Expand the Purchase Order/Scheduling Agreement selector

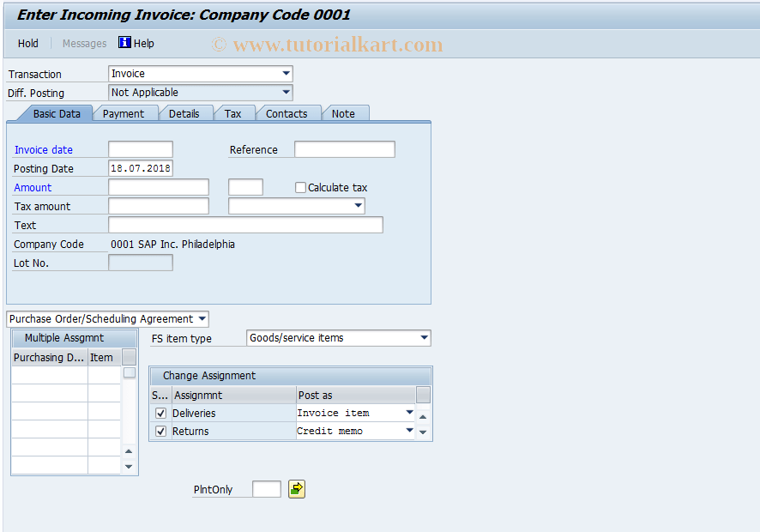tap(202, 318)
